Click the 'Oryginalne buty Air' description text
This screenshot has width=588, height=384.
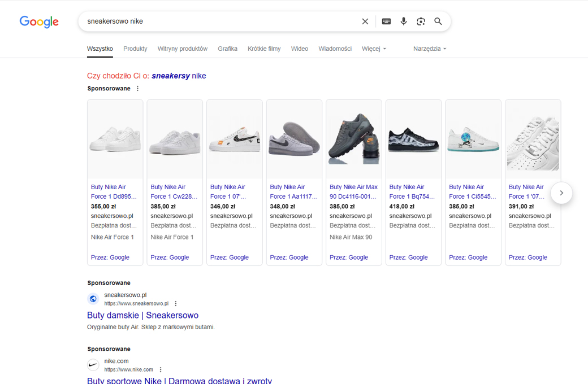pyautogui.click(x=151, y=327)
